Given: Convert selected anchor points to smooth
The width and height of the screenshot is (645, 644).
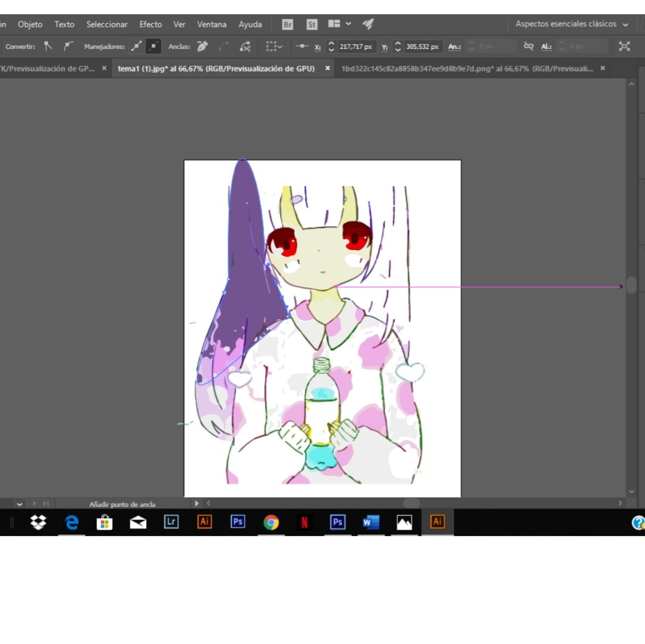Looking at the screenshot, I should click(x=68, y=47).
